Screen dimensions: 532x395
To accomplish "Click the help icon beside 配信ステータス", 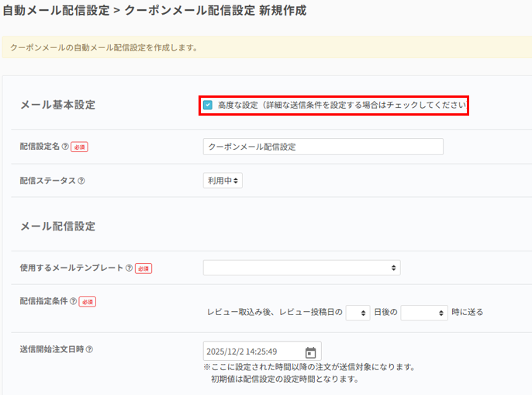I will (81, 181).
